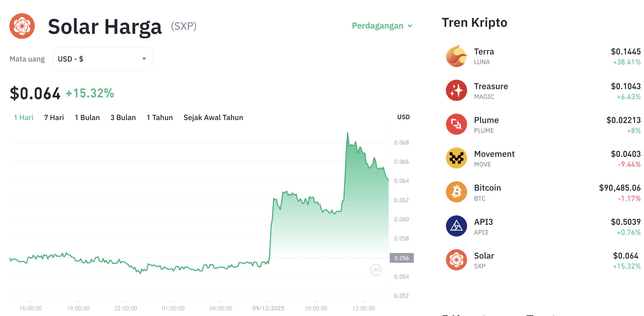
Task: Click the highlighted 0.056 price marker
Action: coord(402,258)
